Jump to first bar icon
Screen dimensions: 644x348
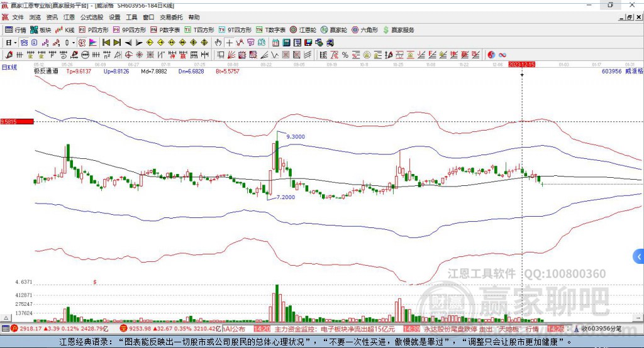[x=106, y=43]
